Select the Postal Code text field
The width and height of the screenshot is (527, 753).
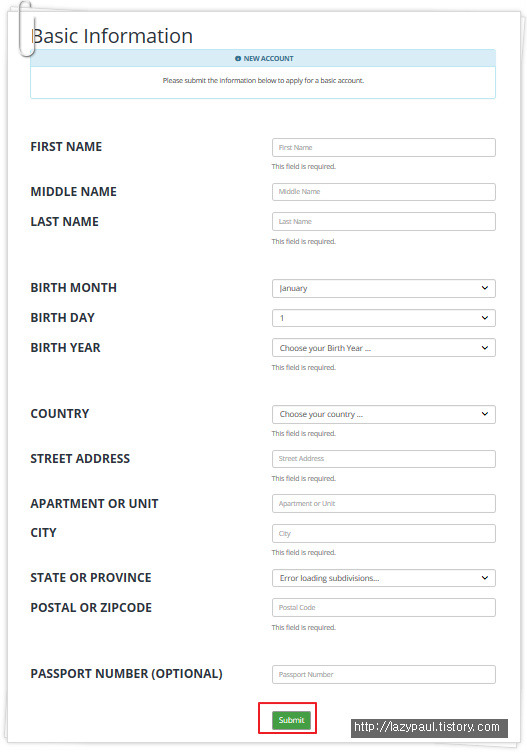pyautogui.click(x=383, y=607)
